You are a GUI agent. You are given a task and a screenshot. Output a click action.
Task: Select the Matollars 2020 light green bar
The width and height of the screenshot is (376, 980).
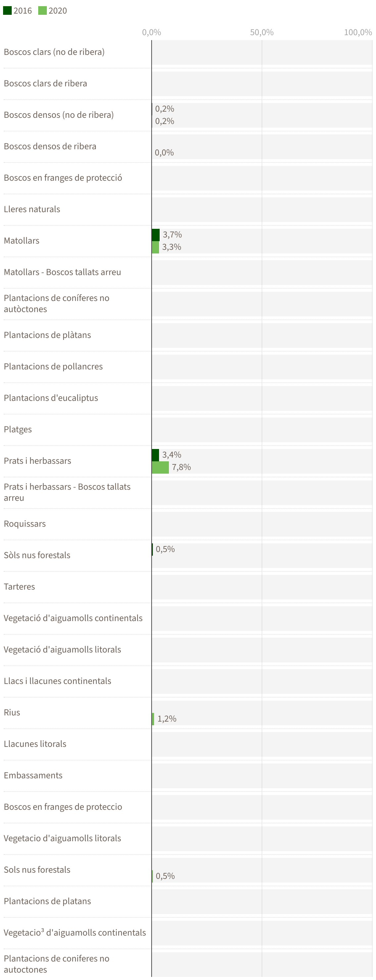155,247
